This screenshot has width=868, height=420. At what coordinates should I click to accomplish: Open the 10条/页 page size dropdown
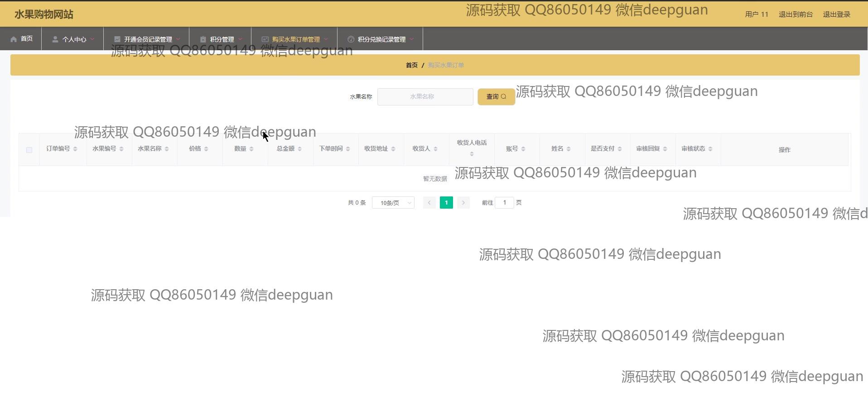click(393, 203)
